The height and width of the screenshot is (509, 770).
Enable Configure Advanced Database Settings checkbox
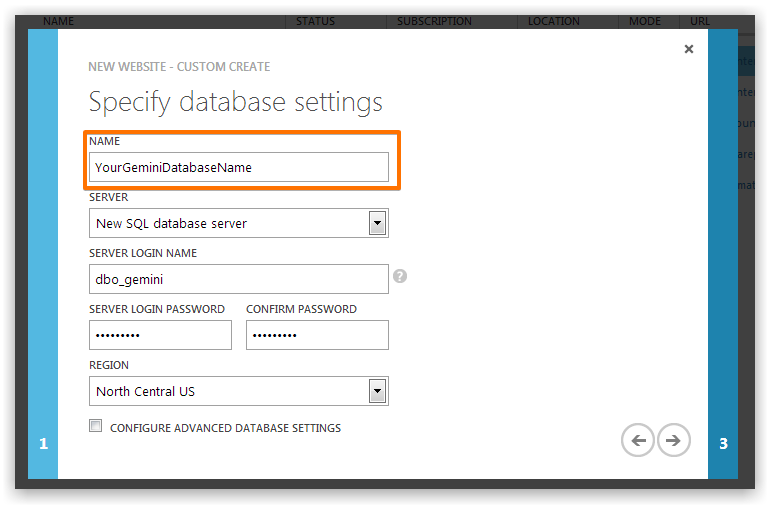[x=96, y=427]
